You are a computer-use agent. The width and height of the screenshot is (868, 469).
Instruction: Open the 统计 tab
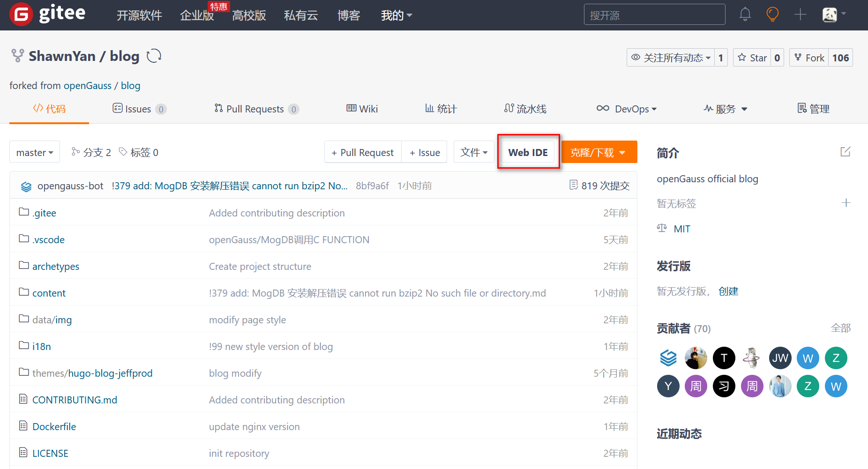click(x=441, y=109)
